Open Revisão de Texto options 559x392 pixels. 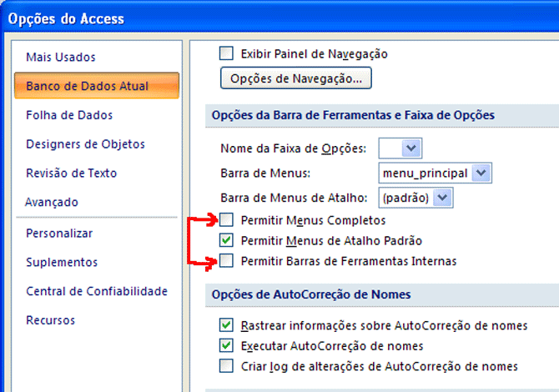pos(71,173)
